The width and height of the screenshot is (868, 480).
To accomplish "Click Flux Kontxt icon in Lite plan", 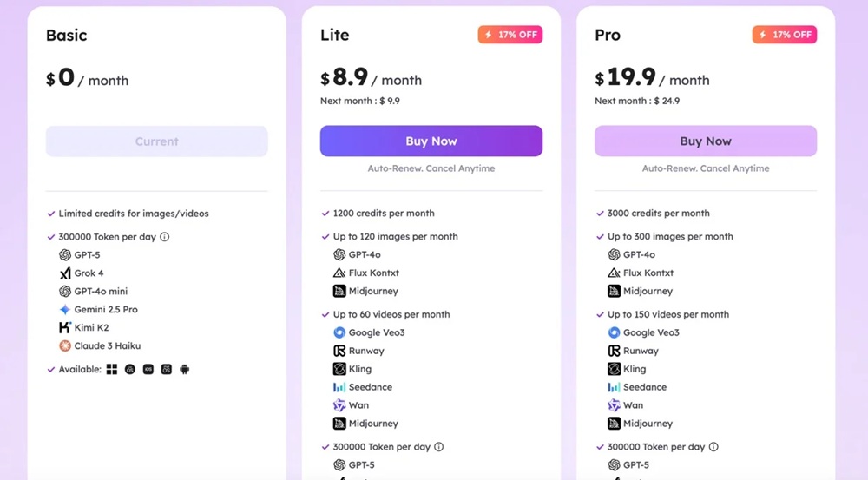I will pos(339,273).
